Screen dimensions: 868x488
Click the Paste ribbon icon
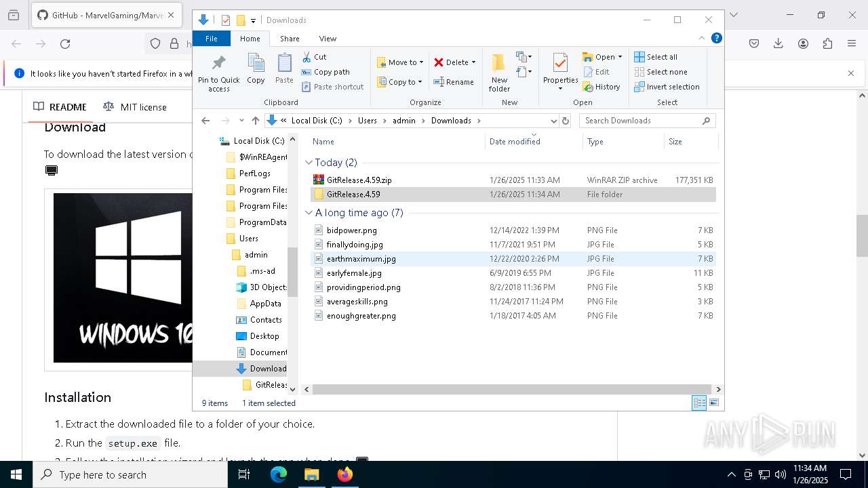284,69
